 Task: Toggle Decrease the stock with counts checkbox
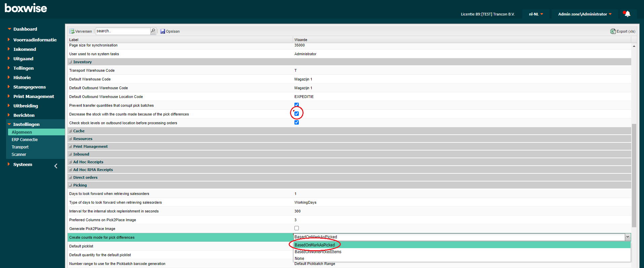[296, 114]
